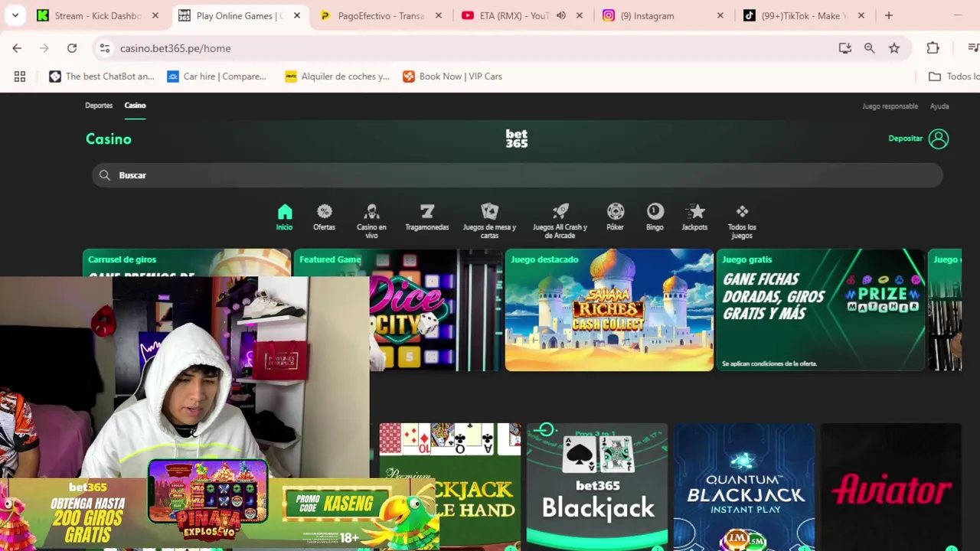This screenshot has width=980, height=551.
Task: Mute the ETA (RMX) YouTube tab audio
Action: coord(561,15)
